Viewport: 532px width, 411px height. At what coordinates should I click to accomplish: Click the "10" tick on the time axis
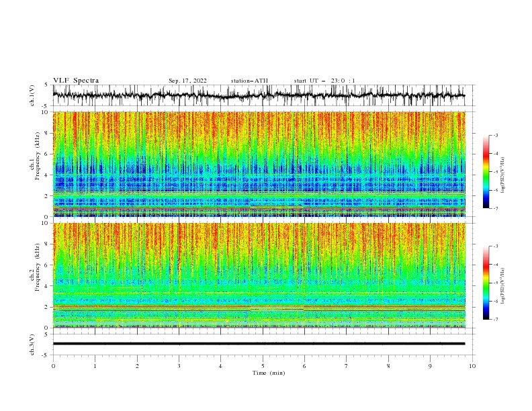tap(472, 366)
